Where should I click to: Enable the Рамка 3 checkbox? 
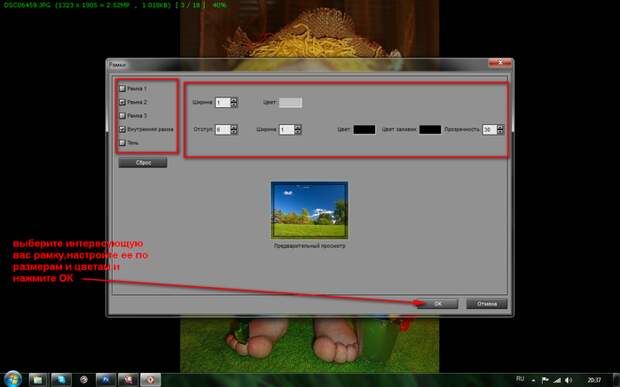pos(123,115)
